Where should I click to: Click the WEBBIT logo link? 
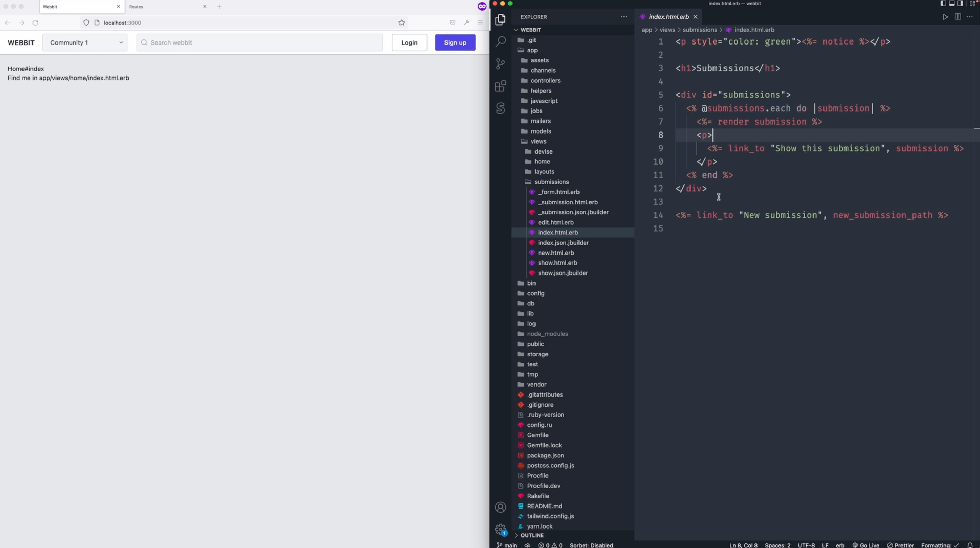click(x=21, y=43)
